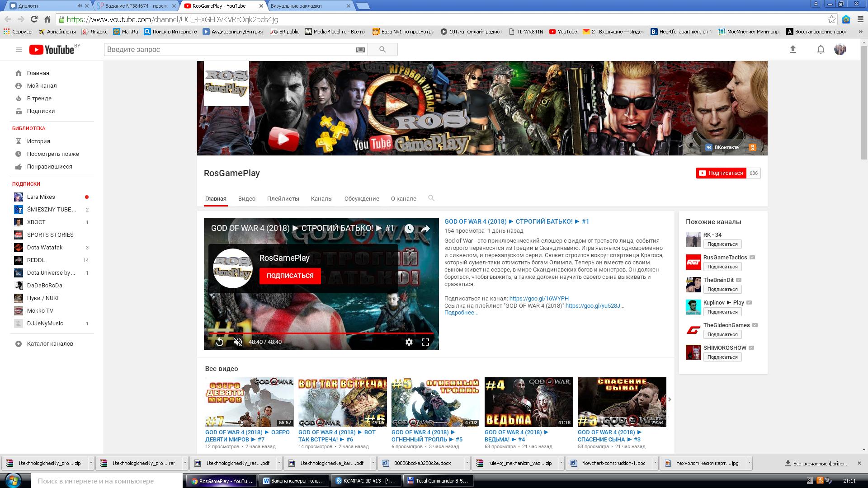Subscribe to RosGamePlay channel header button
Screen dimensions: 868x488
tap(722, 173)
